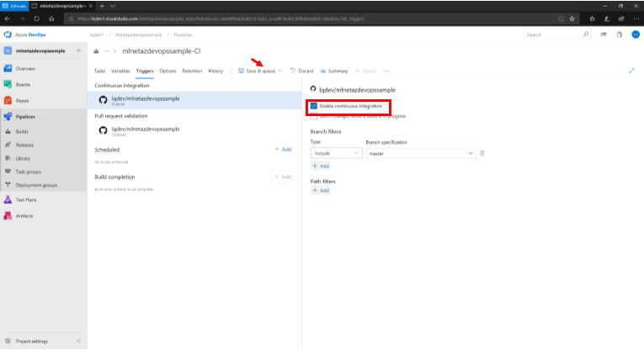Image resolution: width=644 pixels, height=350 pixels.
Task: Open Project settings at the bottom left
Action: [32, 341]
